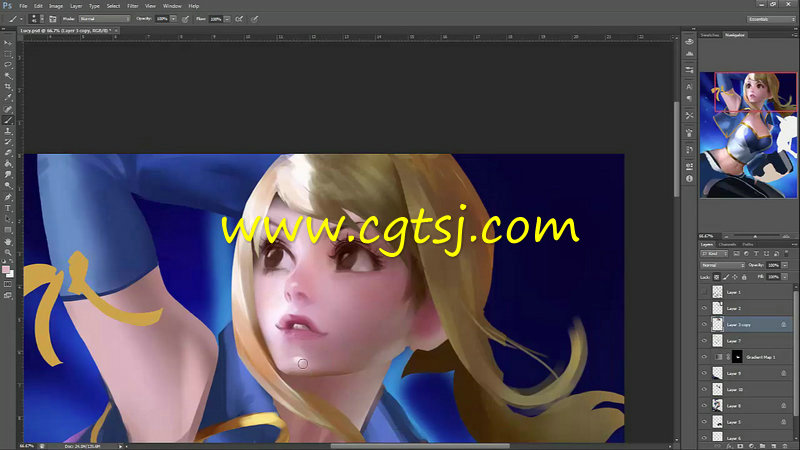Select the Smudge tool
The image size is (800, 450).
click(x=8, y=174)
